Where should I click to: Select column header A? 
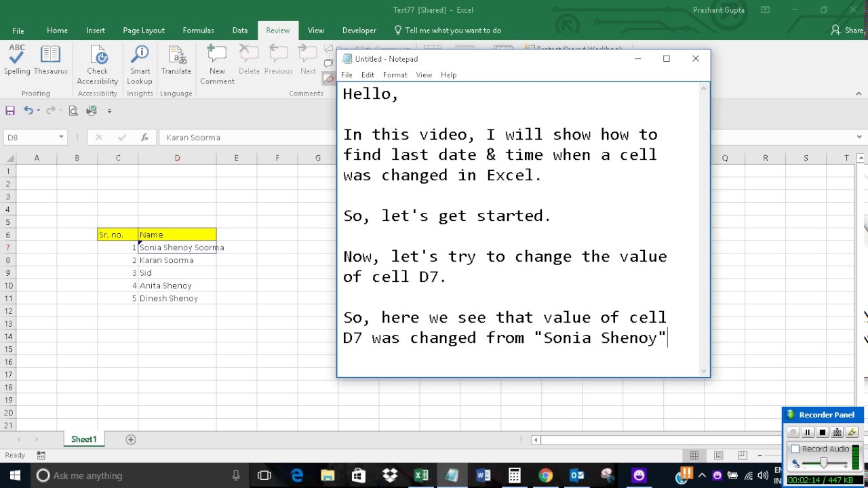pos(37,158)
